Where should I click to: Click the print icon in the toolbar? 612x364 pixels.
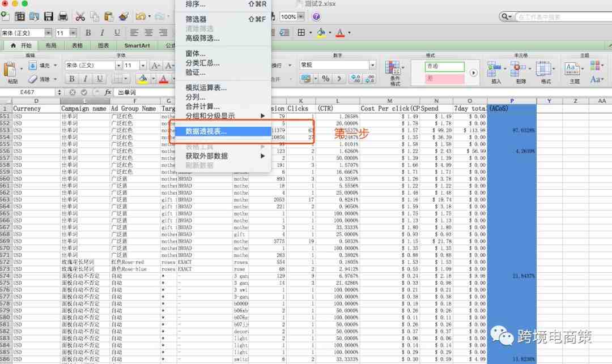tap(63, 16)
